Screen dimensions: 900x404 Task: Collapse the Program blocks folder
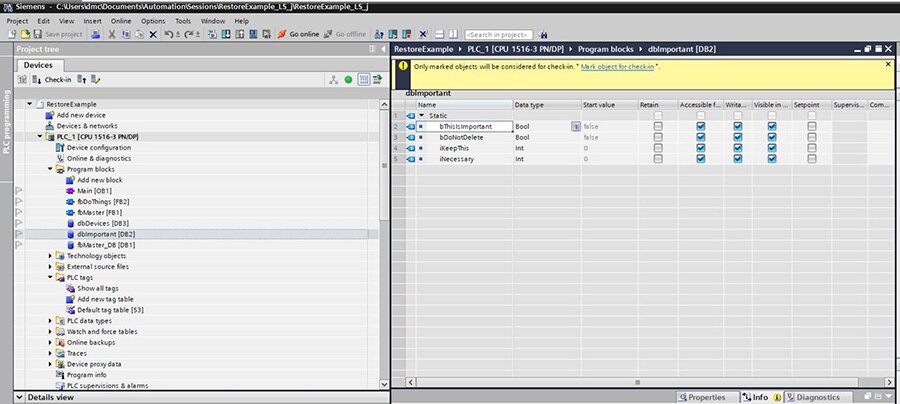tap(50, 169)
